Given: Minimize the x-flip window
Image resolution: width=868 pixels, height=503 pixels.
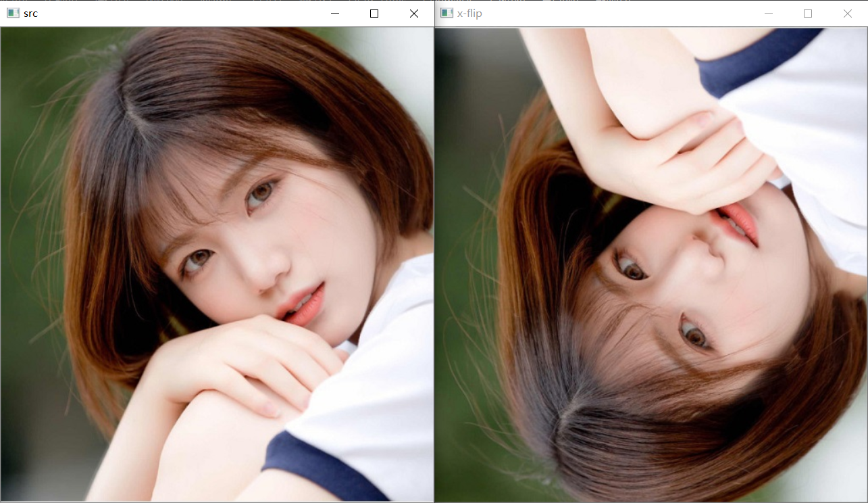Looking at the screenshot, I should point(768,14).
